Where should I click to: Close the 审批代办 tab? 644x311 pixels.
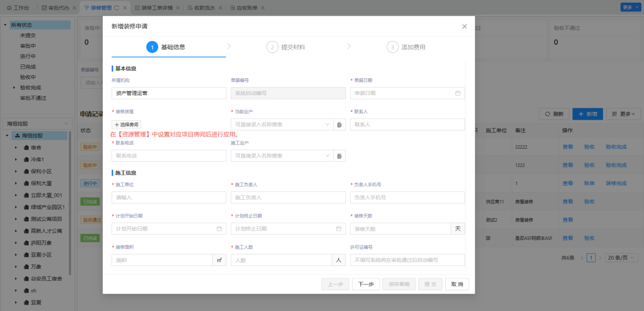pyautogui.click(x=74, y=8)
